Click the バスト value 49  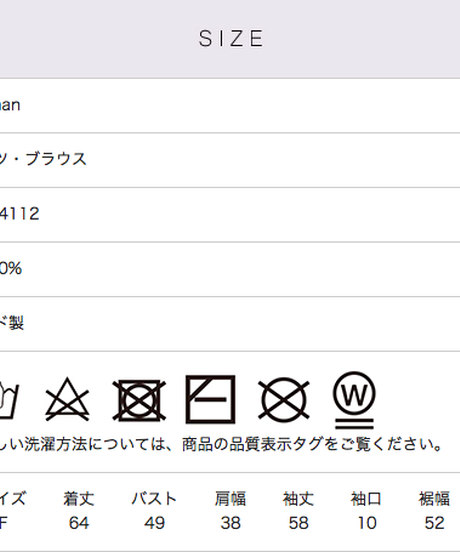click(154, 523)
